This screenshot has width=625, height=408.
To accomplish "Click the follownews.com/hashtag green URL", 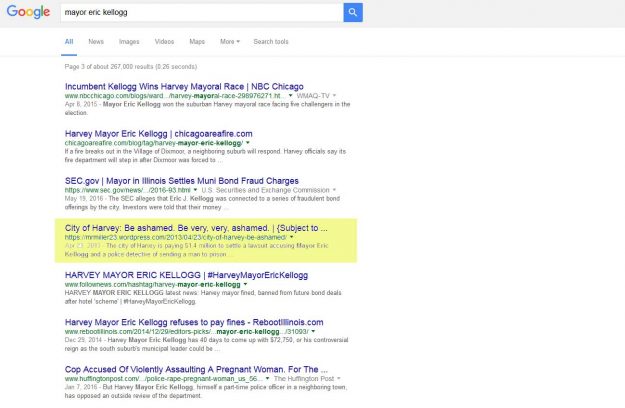I will (x=153, y=284).
